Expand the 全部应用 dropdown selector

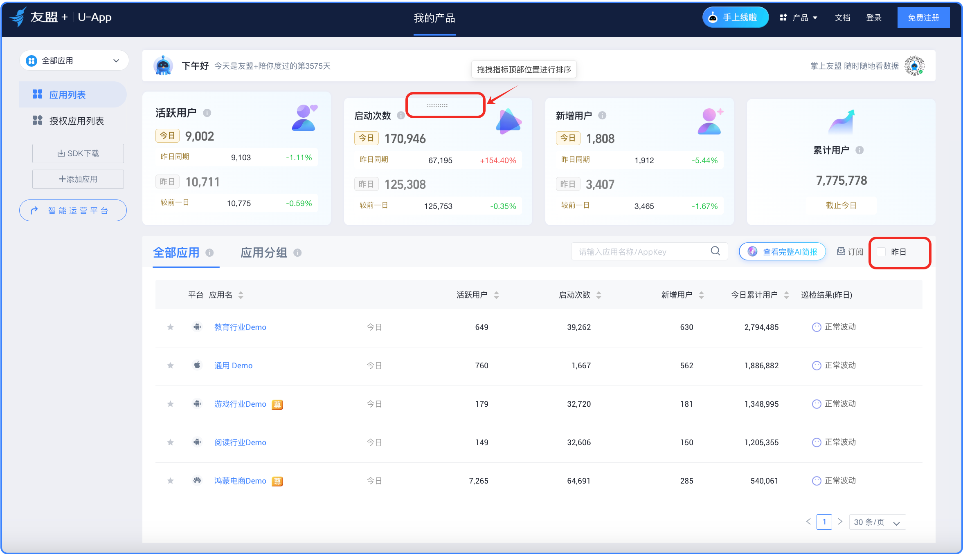74,60
